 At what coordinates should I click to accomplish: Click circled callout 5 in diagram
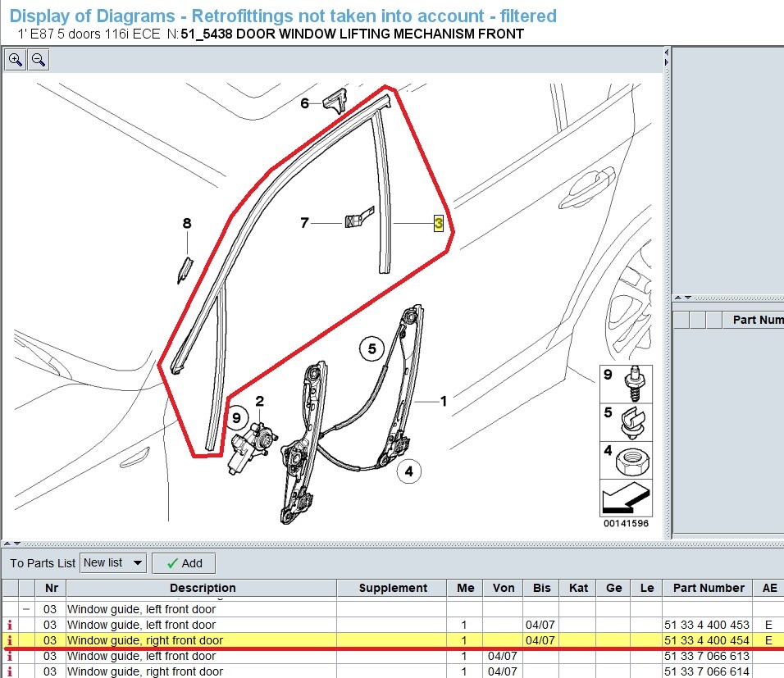(x=372, y=348)
